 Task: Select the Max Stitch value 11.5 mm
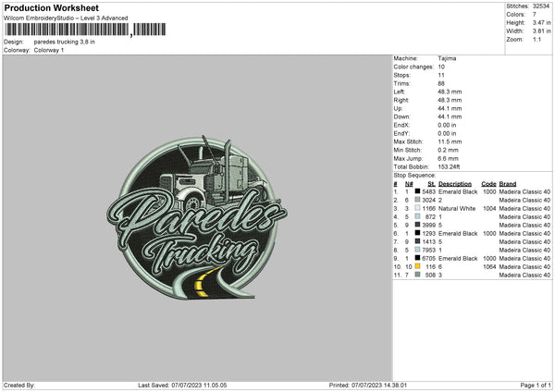point(450,141)
